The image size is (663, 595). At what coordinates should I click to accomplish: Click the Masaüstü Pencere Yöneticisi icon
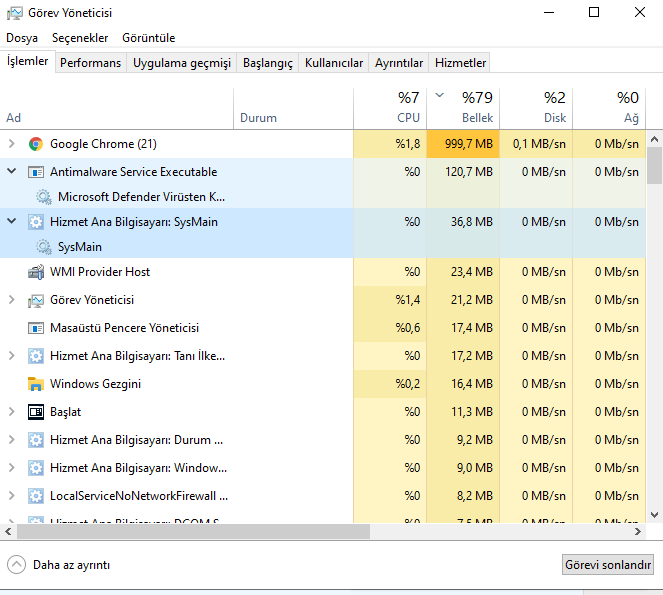click(36, 328)
